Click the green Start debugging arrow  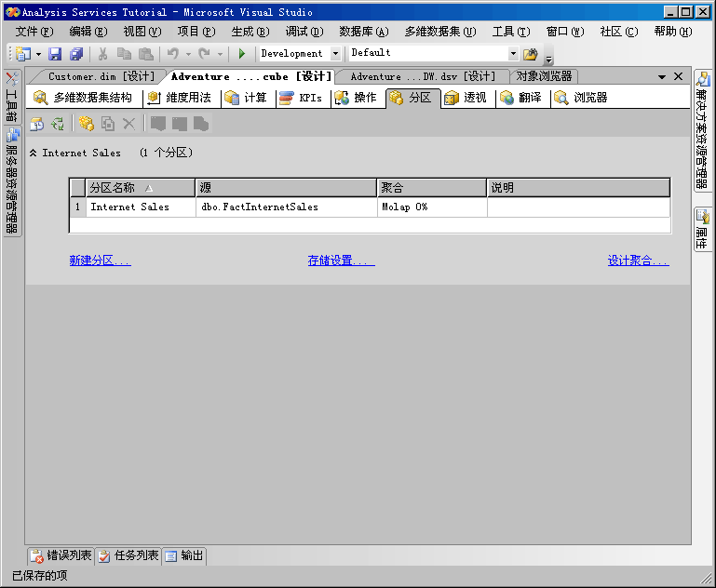[242, 54]
